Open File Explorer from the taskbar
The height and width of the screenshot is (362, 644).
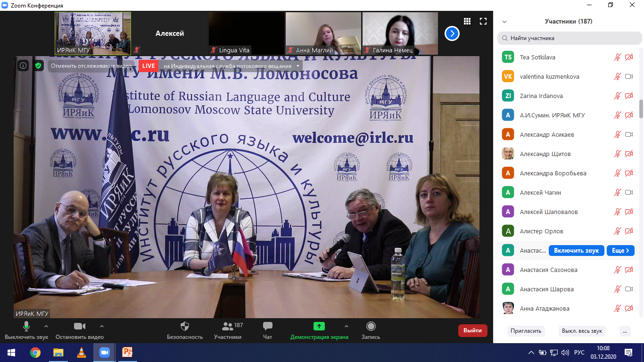pyautogui.click(x=58, y=352)
